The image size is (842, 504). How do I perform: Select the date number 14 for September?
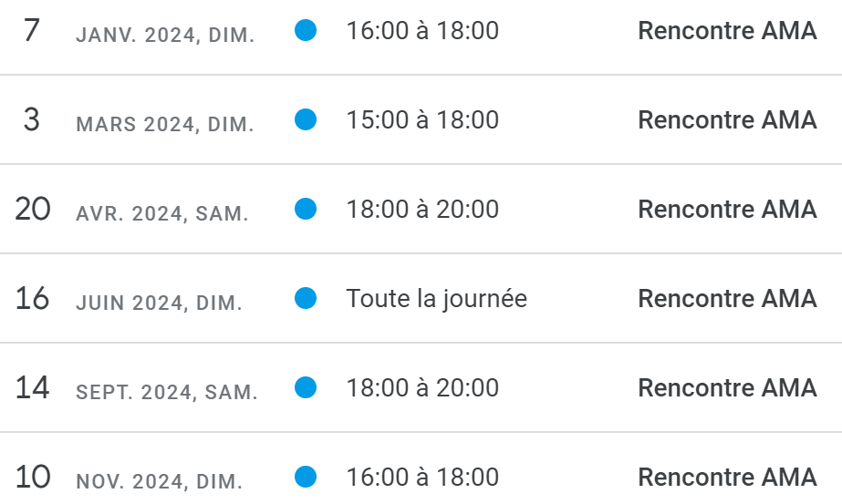pyautogui.click(x=32, y=387)
